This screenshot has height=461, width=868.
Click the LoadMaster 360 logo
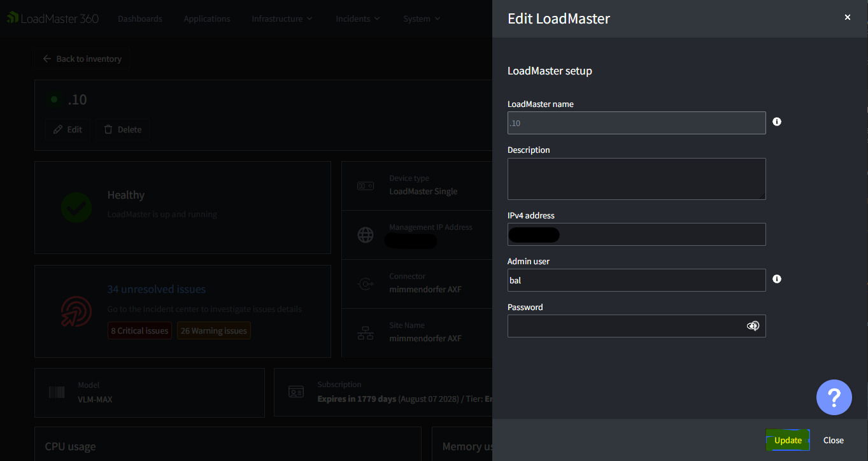click(53, 18)
